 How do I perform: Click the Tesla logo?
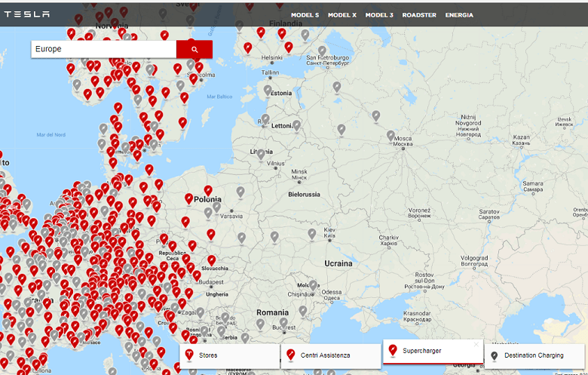[26, 14]
